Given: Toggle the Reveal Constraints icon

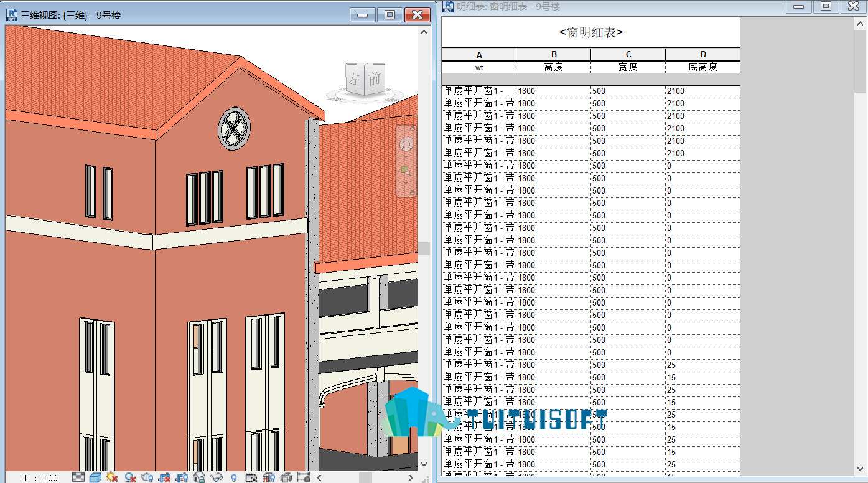Looking at the screenshot, I should coord(303,478).
